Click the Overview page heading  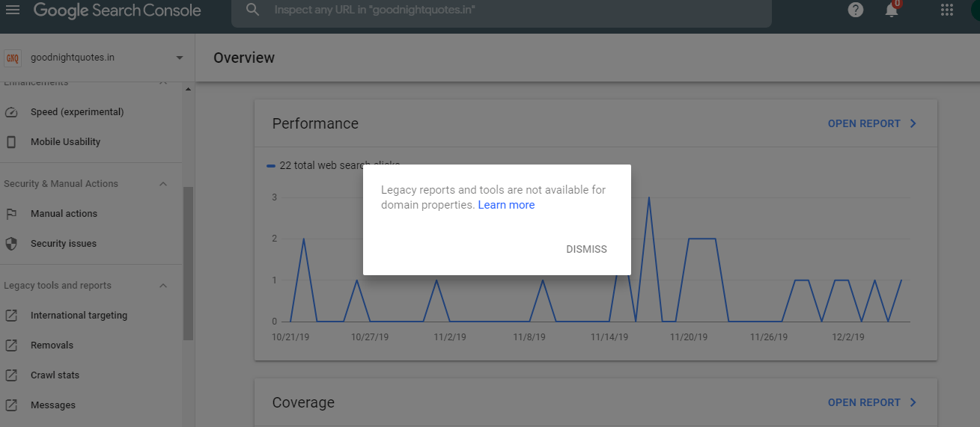click(x=244, y=58)
